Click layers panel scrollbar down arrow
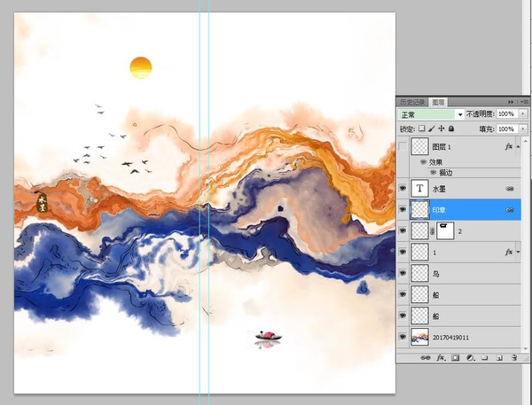This screenshot has width=532, height=405. [x=526, y=348]
